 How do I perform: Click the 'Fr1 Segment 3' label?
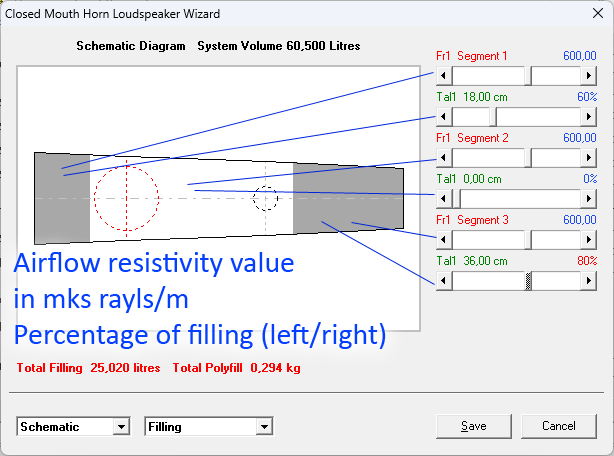(472, 220)
